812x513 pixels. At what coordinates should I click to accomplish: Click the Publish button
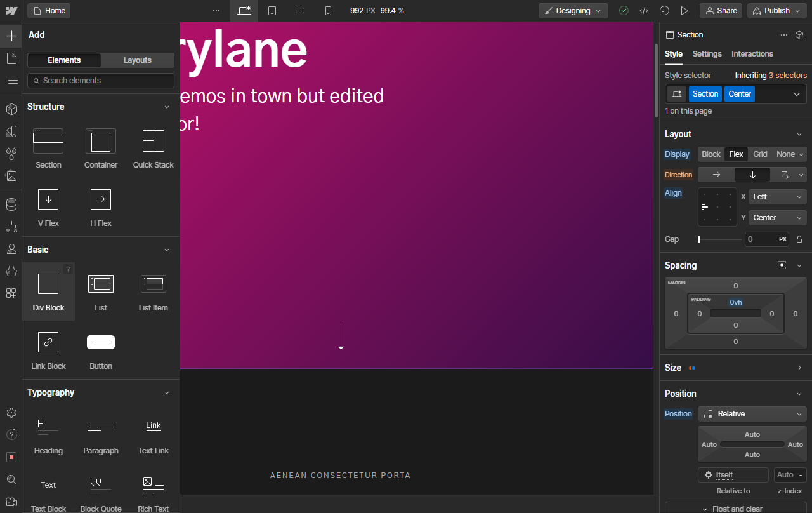[777, 11]
